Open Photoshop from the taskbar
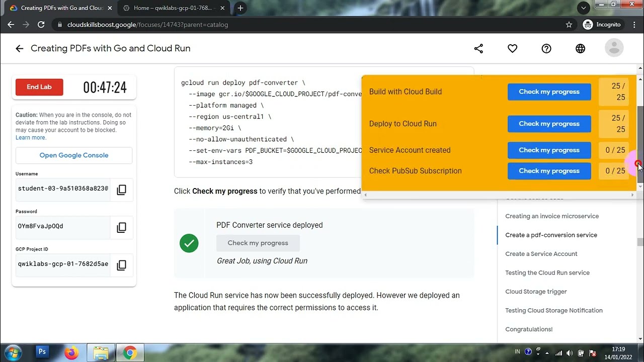 [x=42, y=352]
